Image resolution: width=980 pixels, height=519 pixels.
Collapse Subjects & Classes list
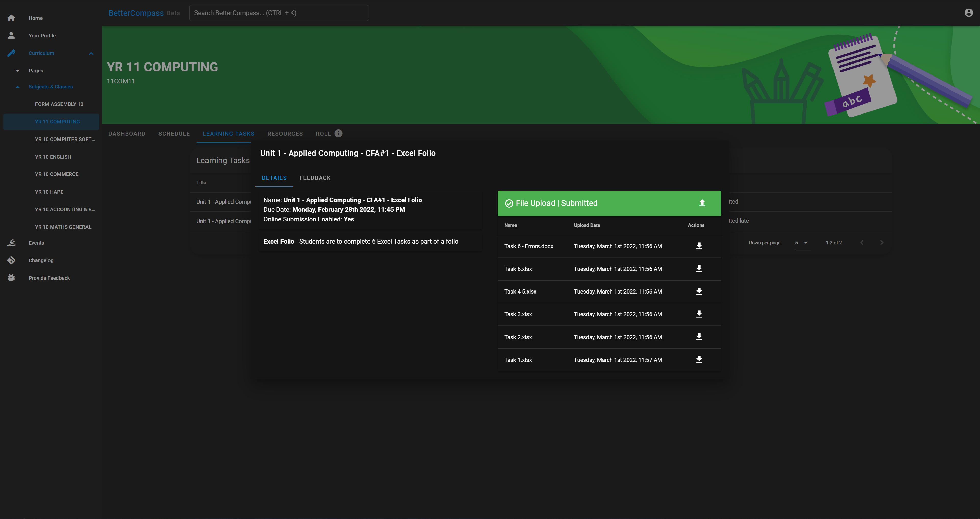click(18, 87)
